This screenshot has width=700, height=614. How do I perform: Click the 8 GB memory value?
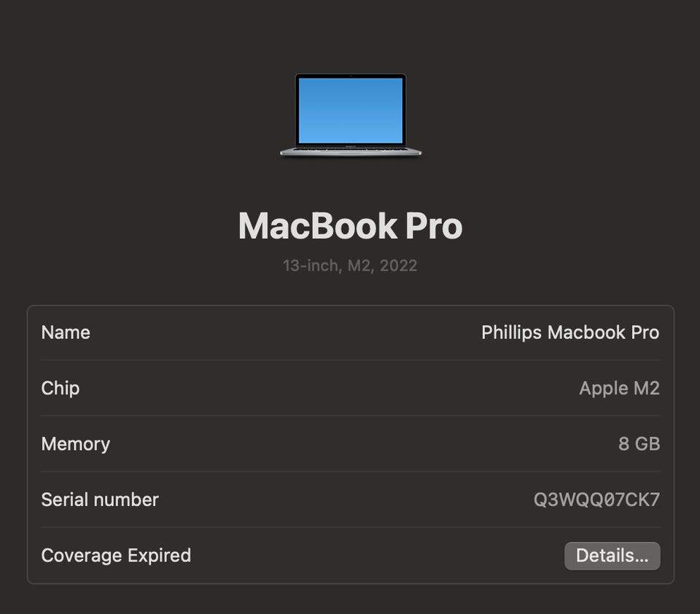click(639, 444)
